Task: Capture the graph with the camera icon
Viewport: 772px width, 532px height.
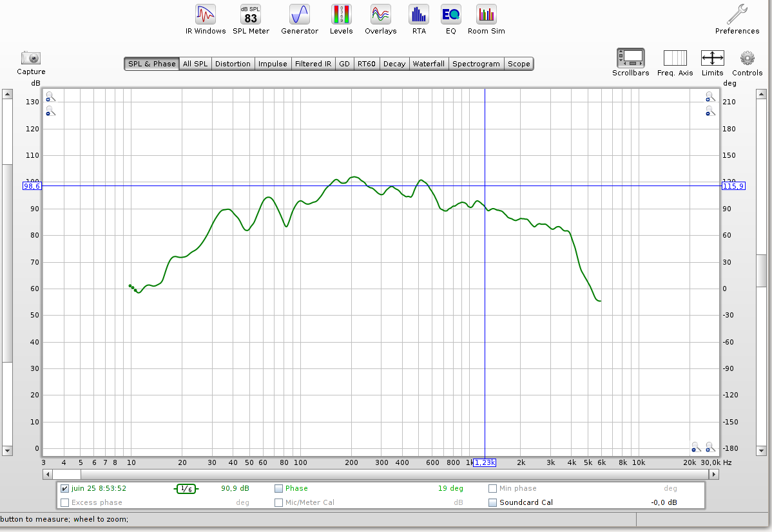Action: [31, 63]
